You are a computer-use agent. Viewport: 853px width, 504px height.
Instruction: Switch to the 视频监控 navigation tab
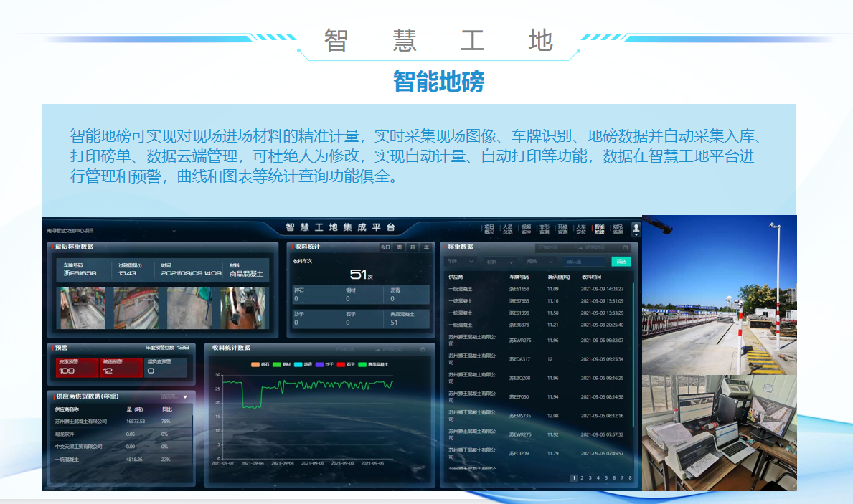[526, 229]
